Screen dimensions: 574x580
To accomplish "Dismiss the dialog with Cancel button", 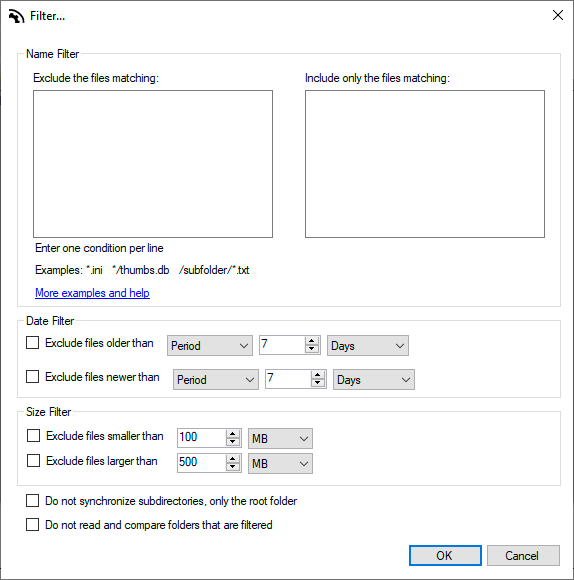I will pos(523,555).
